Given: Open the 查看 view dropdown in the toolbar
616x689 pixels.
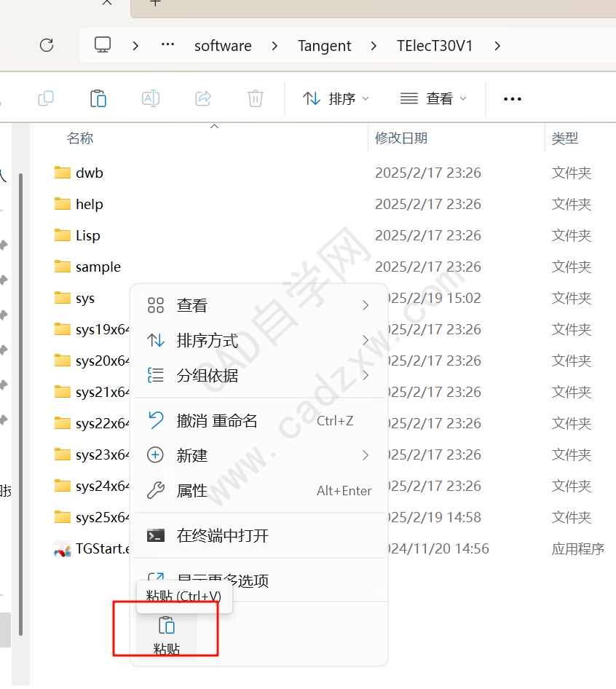Looking at the screenshot, I should click(x=433, y=98).
